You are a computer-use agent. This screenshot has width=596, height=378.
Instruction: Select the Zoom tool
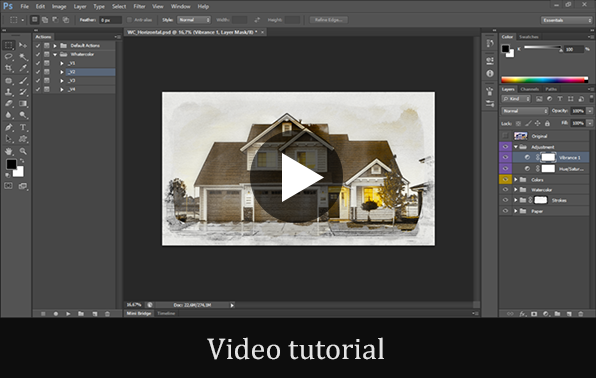click(23, 151)
